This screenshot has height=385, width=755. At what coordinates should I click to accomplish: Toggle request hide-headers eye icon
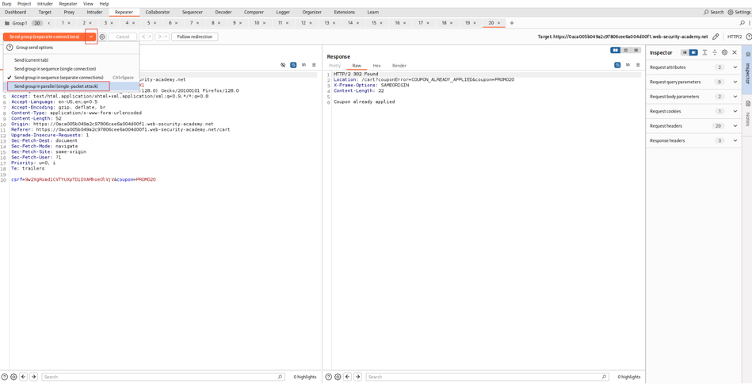(283, 65)
